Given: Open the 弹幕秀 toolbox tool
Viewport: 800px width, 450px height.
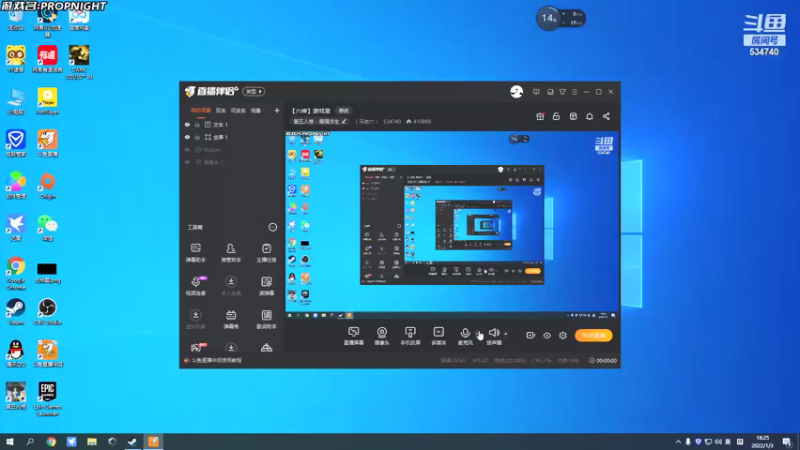Looking at the screenshot, I should point(231,319).
